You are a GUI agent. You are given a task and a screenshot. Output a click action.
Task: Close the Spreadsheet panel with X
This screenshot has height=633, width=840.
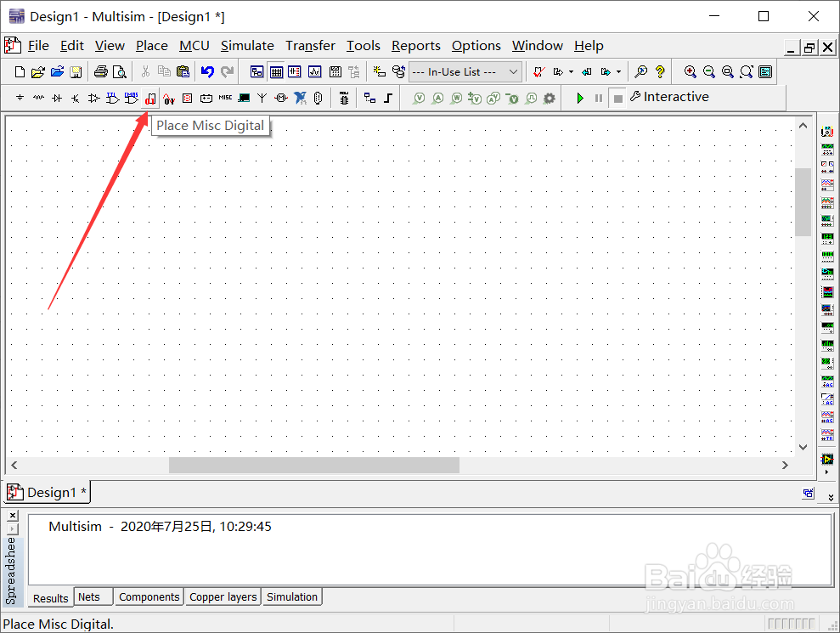(13, 515)
